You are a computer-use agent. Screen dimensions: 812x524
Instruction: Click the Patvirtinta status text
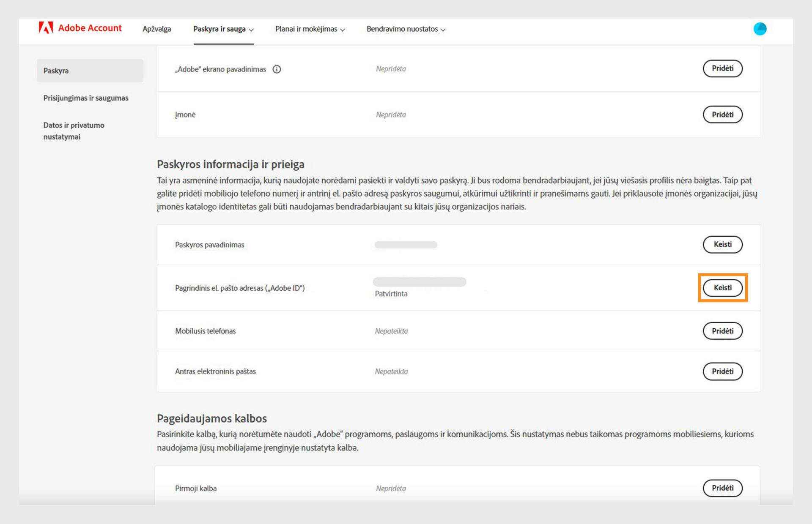pyautogui.click(x=391, y=294)
